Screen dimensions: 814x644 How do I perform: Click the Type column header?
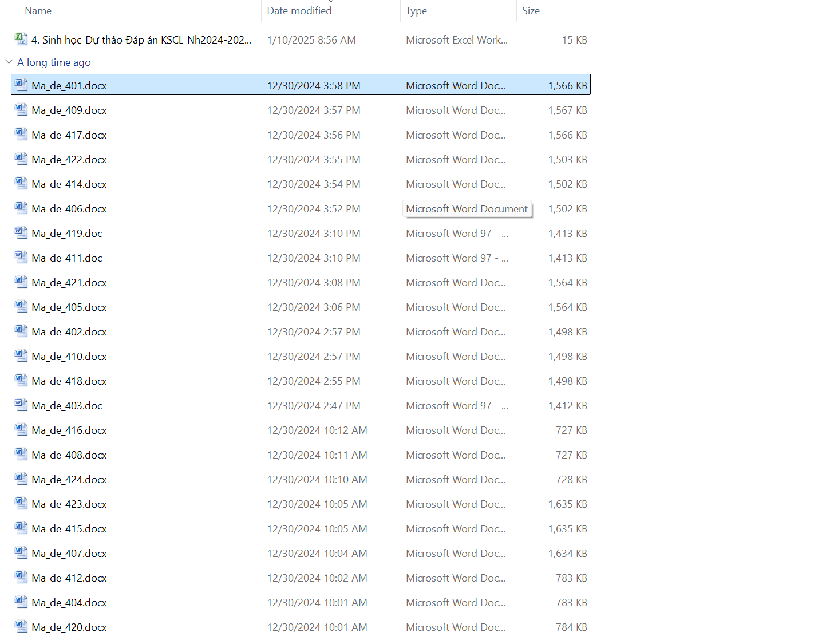pos(416,11)
